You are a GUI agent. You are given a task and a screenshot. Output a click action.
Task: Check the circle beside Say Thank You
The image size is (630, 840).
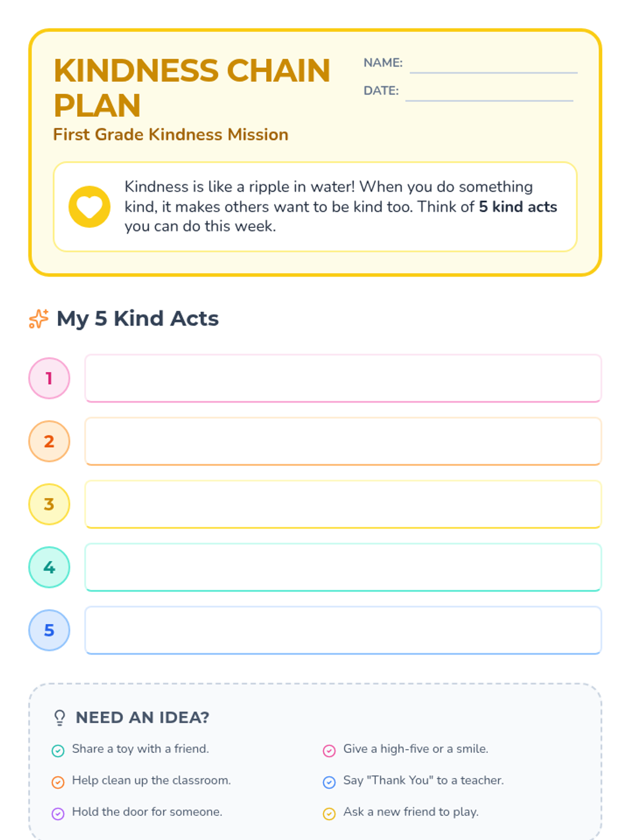329,782
